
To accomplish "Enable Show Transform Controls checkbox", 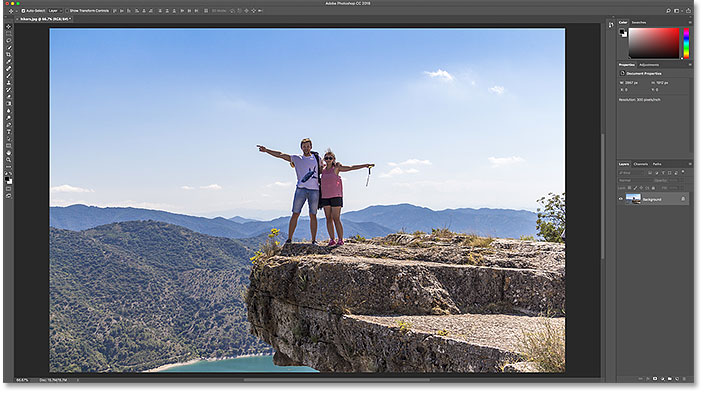I will pyautogui.click(x=66, y=10).
